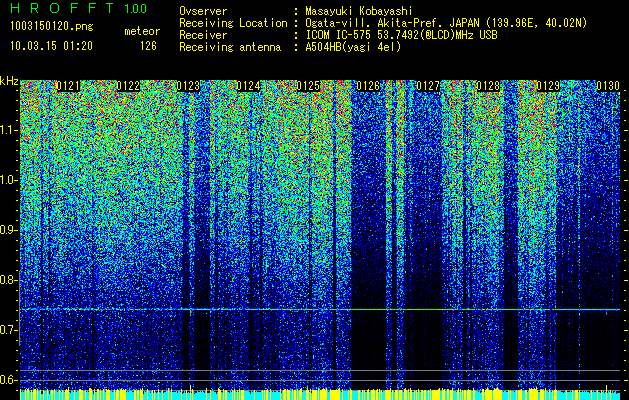Click the 0.6 frequency axis label

coord(8,380)
